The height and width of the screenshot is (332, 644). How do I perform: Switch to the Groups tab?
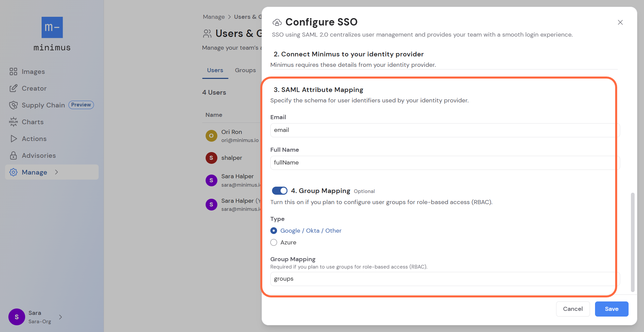(x=245, y=70)
